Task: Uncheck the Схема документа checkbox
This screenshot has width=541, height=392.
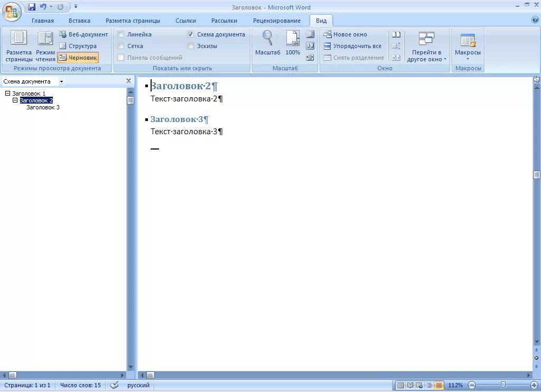Action: [x=190, y=34]
